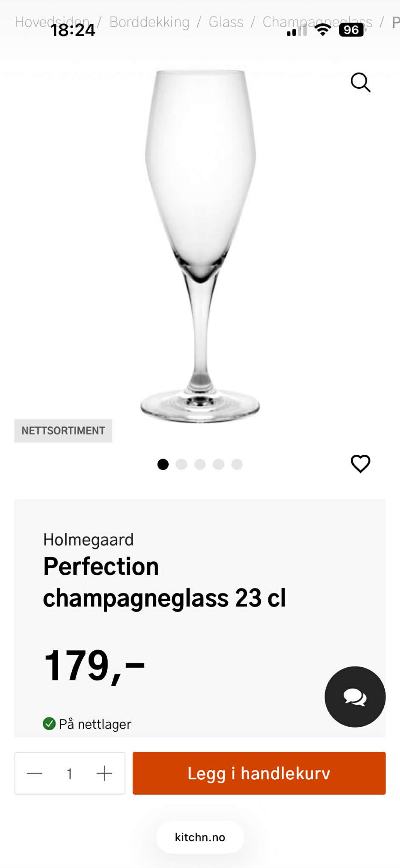
Task: Open the Holmegaard brand link
Action: click(88, 540)
